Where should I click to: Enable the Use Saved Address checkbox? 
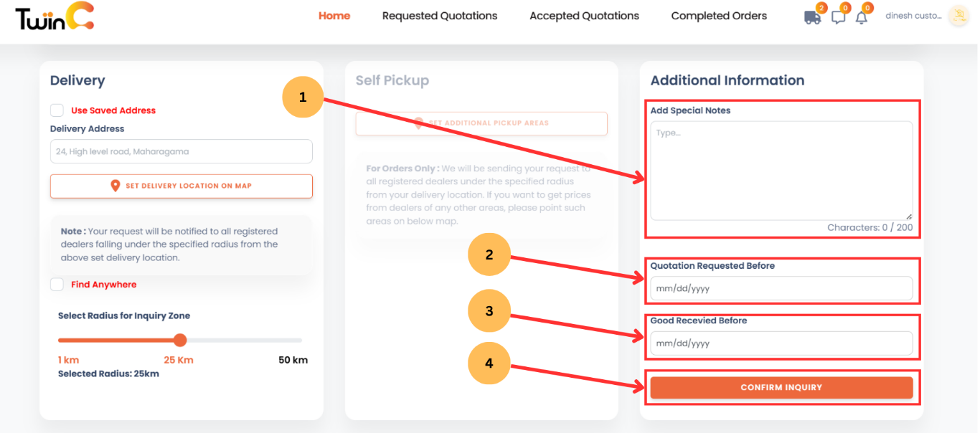[57, 110]
